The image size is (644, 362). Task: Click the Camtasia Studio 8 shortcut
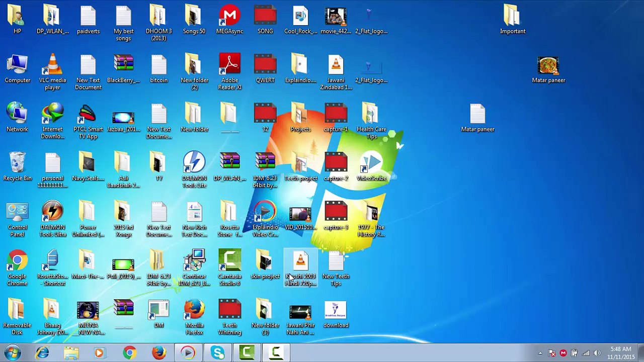coord(230,268)
